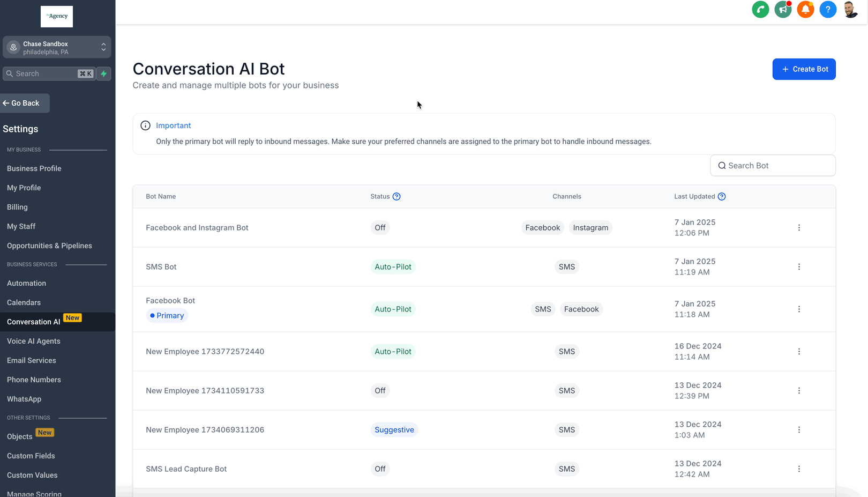Click the Create Bot button
Screen dimensions: 868x497
tap(804, 69)
